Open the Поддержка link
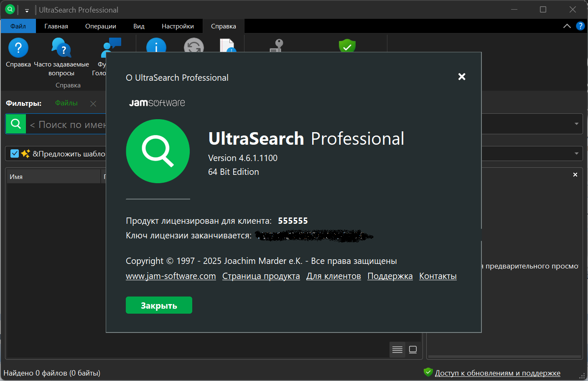Image resolution: width=588 pixels, height=381 pixels. [390, 276]
